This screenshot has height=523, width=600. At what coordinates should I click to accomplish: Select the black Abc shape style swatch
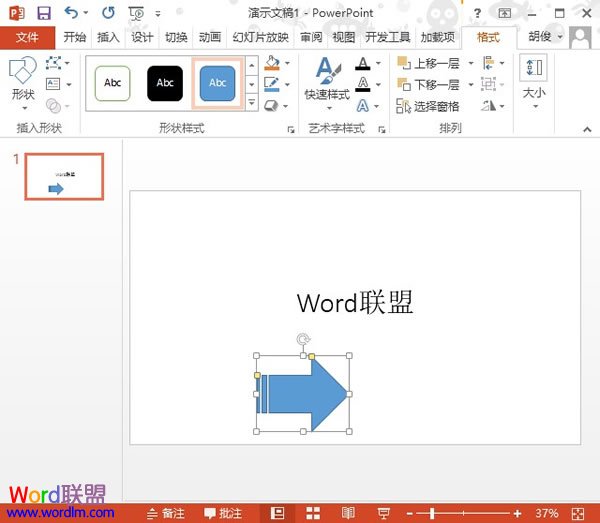pos(164,83)
